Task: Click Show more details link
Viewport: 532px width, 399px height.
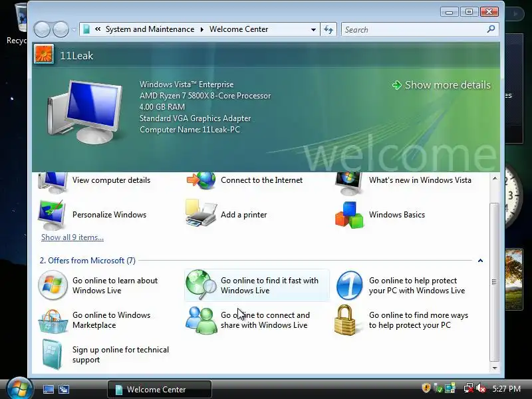Action: (x=441, y=85)
